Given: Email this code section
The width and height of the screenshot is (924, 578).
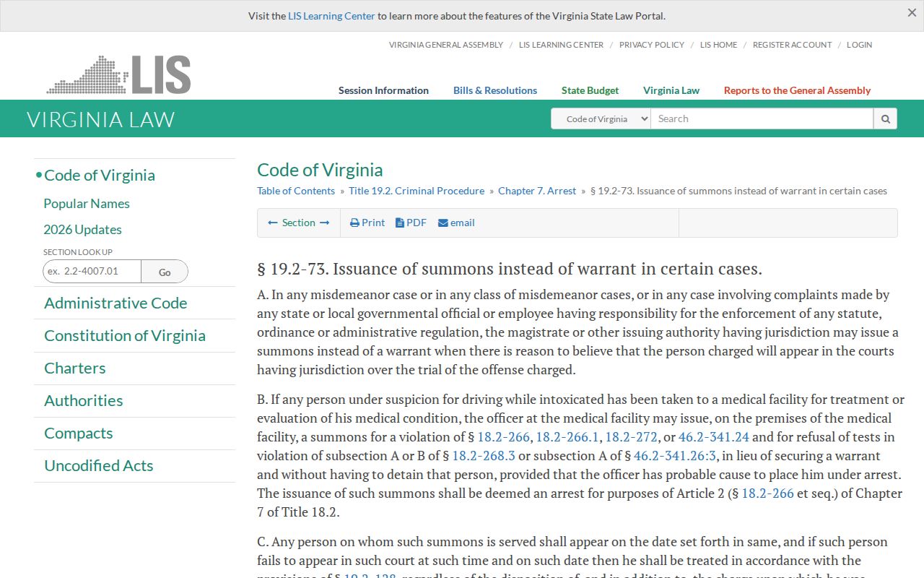Looking at the screenshot, I should click(456, 223).
